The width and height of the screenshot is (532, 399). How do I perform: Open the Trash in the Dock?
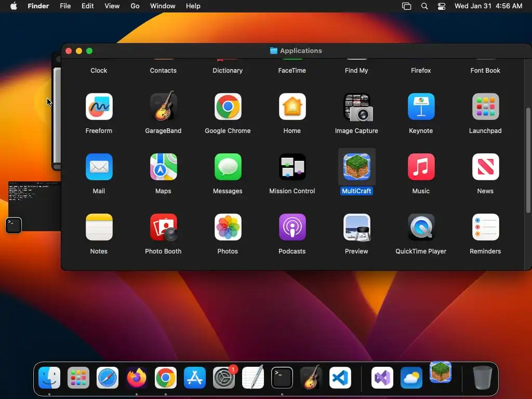click(483, 377)
